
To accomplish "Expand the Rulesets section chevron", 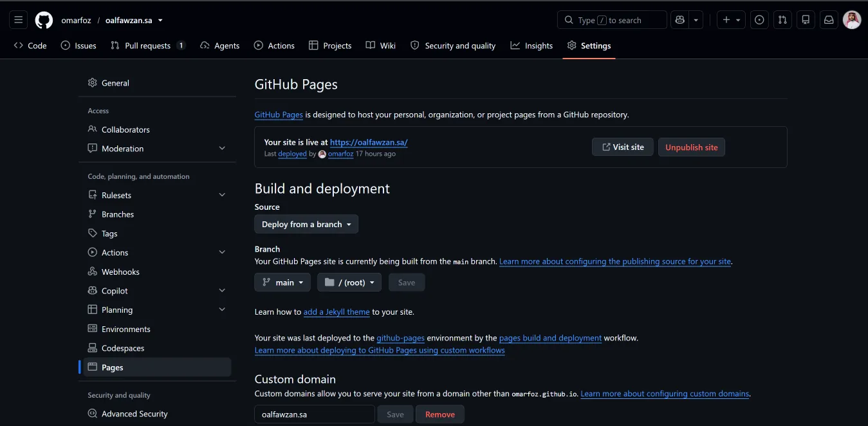I will [222, 195].
